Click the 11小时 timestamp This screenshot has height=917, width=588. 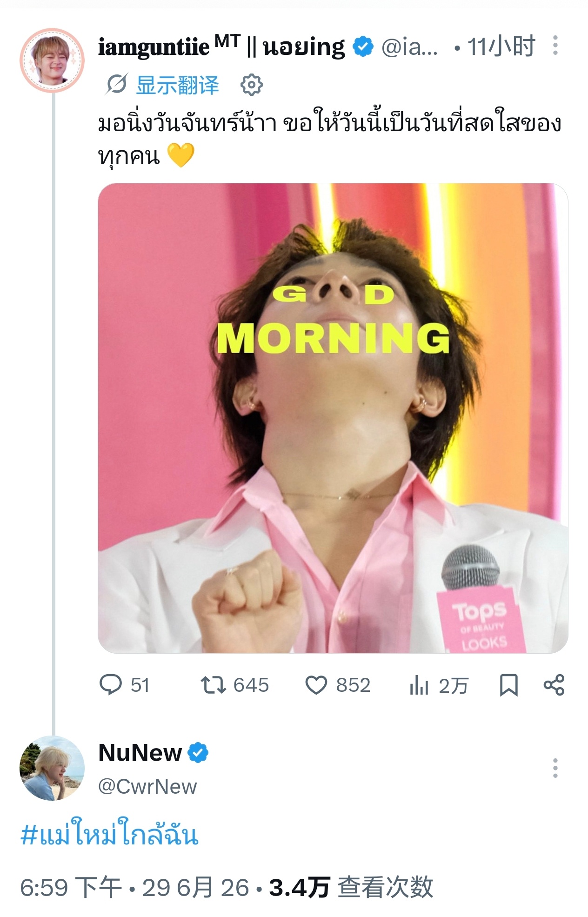click(501, 47)
